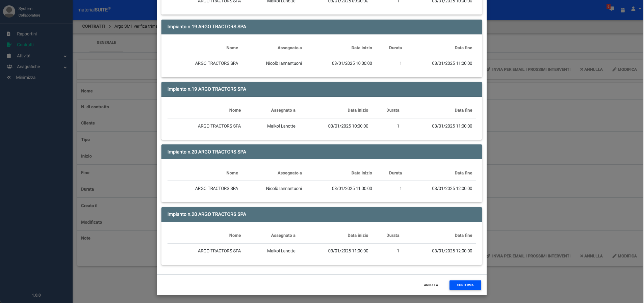Viewport: 644px width, 303px height.
Task: Click the System user avatar in sidebar
Action: coord(9,11)
